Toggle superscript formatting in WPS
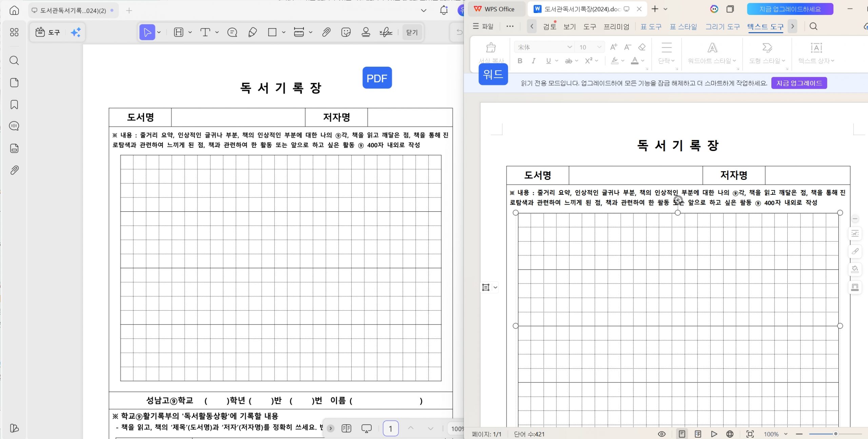This screenshot has width=868, height=439. click(589, 61)
